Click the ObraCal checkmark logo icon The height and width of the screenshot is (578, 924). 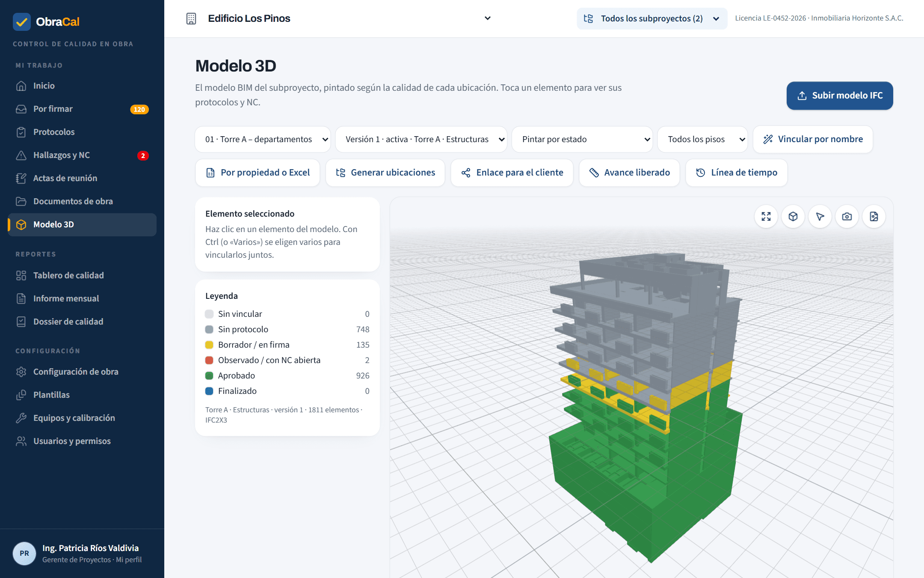[22, 21]
